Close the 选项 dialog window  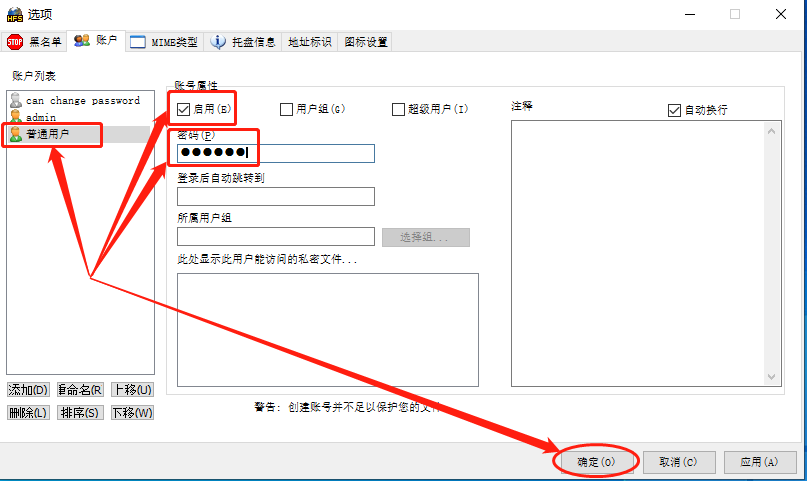(x=781, y=14)
